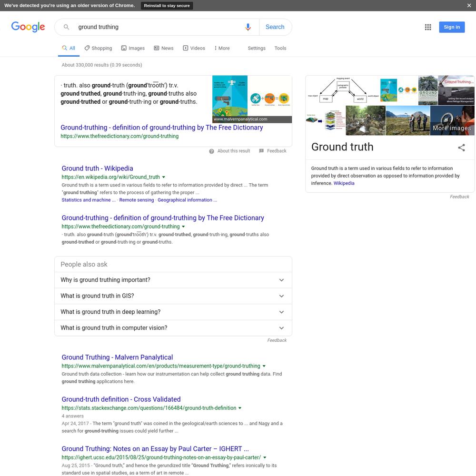The height and width of the screenshot is (476, 476).
Task: Click the About this result question icon
Action: [x=212, y=151]
